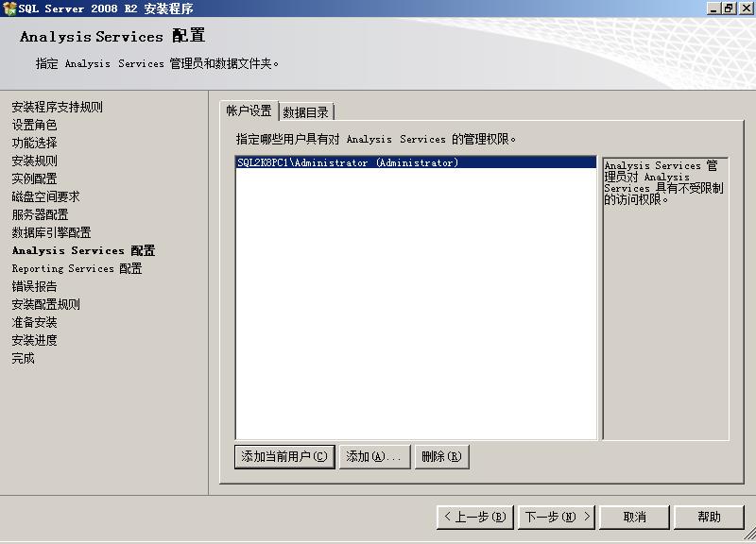Click the description text about unrestricted access

(x=663, y=182)
